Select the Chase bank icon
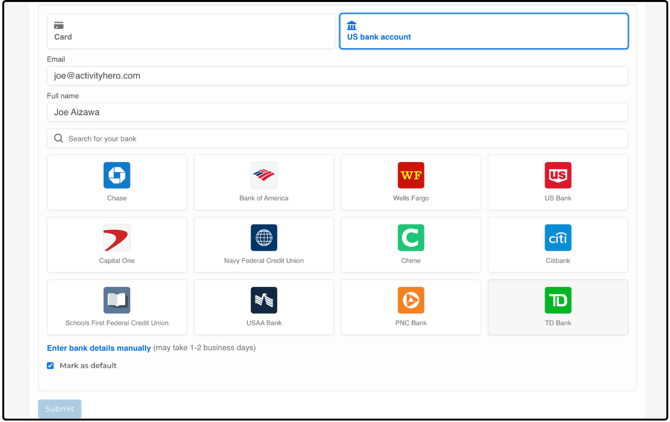 point(117,176)
